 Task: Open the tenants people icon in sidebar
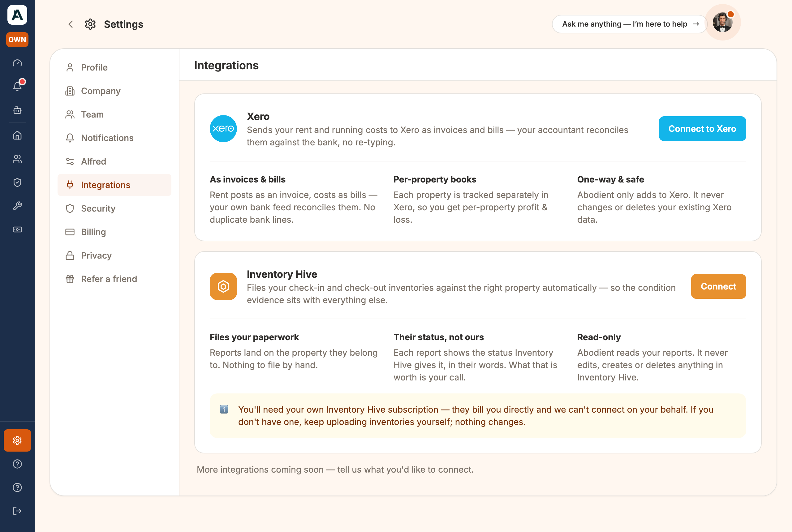point(17,159)
